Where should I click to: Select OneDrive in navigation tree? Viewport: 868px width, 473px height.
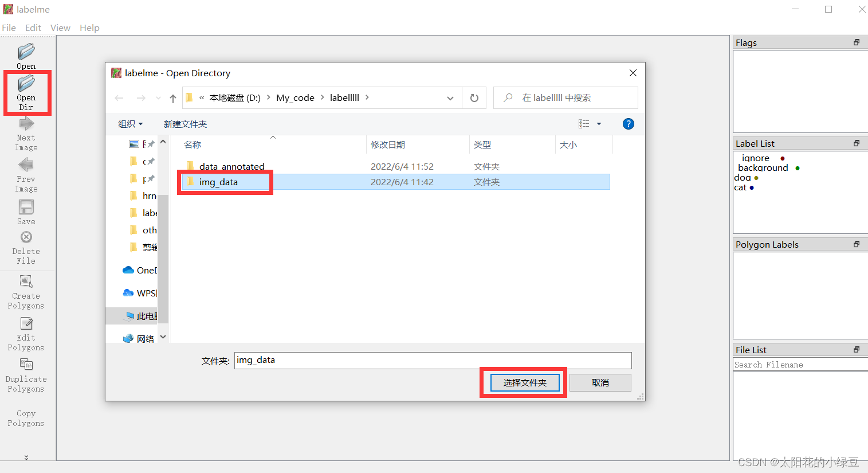point(139,270)
